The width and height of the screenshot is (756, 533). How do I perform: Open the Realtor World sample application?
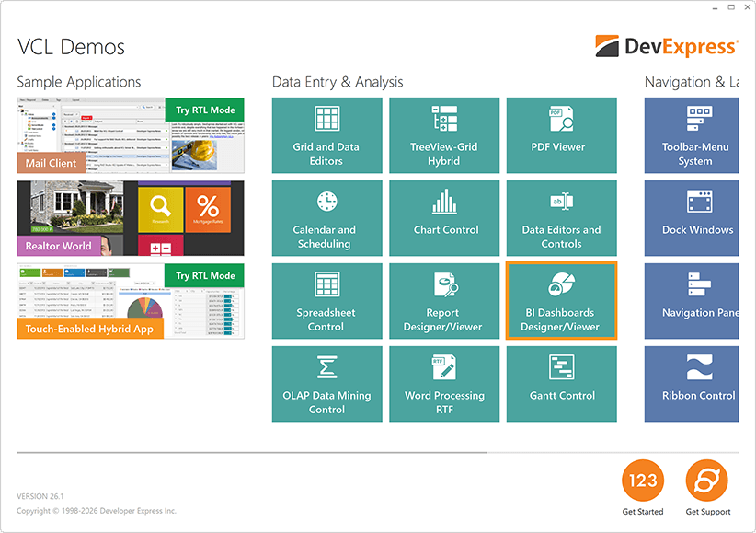[131, 218]
